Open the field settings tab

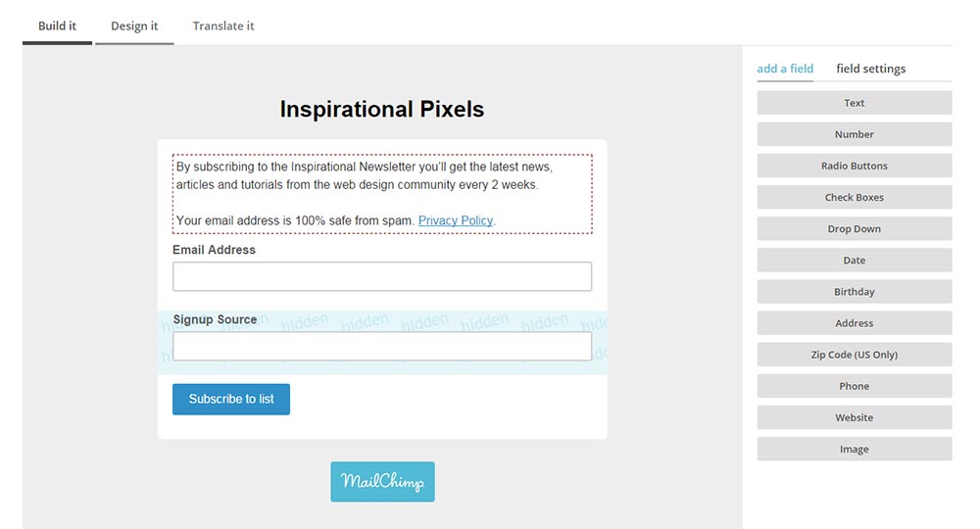(870, 69)
